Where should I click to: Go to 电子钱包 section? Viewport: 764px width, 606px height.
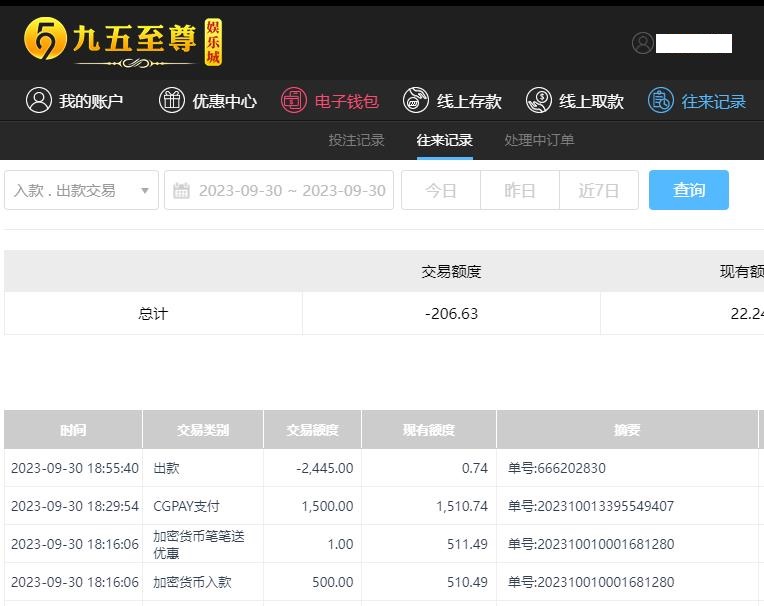[x=330, y=101]
